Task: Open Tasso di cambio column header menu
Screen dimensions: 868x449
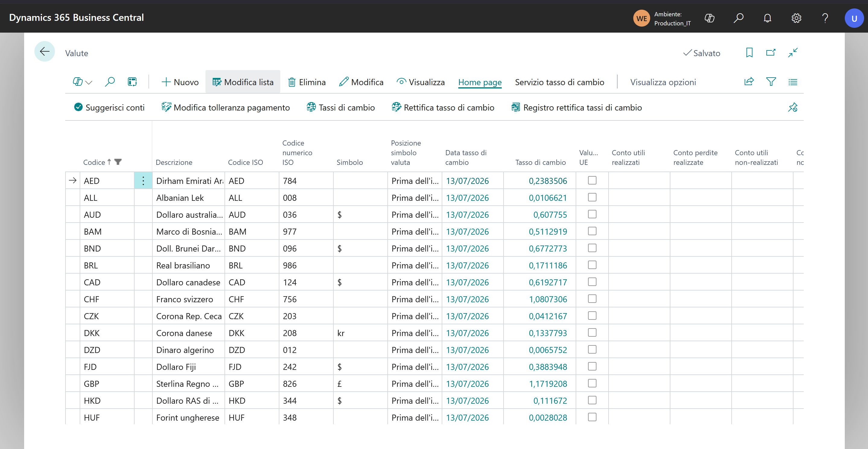Action: point(540,162)
